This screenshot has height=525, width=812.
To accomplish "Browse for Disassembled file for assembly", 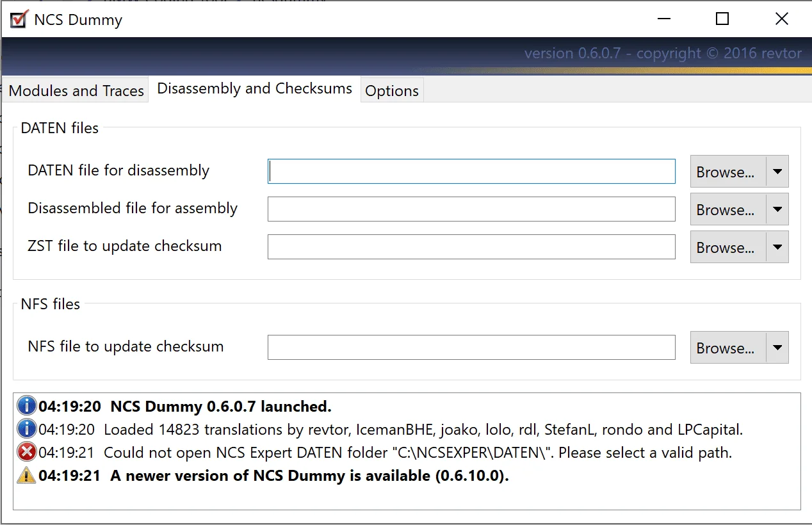I will tap(728, 209).
